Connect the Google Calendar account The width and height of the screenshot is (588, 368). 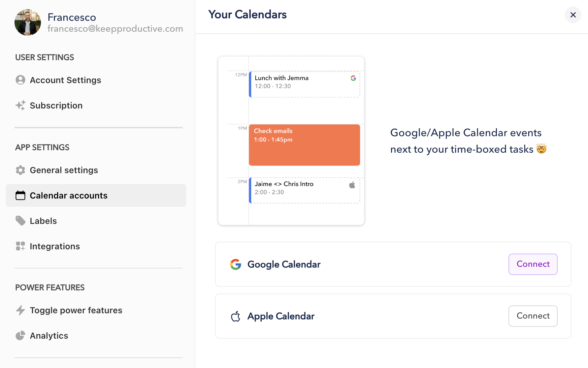click(533, 264)
